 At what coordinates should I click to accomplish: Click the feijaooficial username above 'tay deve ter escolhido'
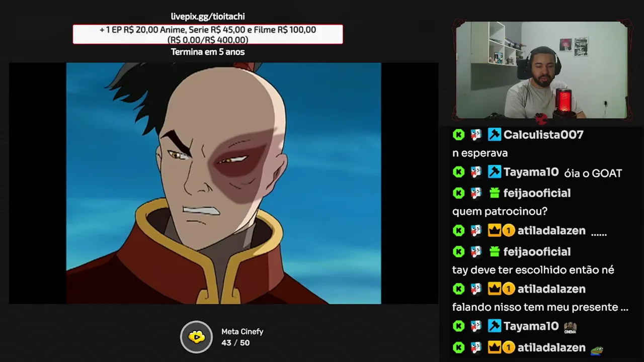(537, 251)
